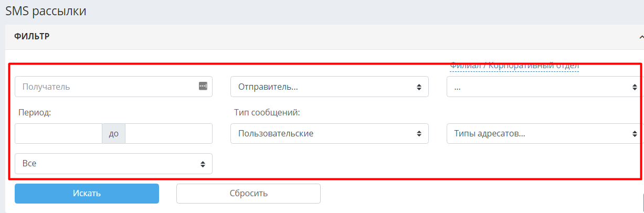Expand the message type Пользовательские combo box
This screenshot has height=213, width=644.
point(330,134)
